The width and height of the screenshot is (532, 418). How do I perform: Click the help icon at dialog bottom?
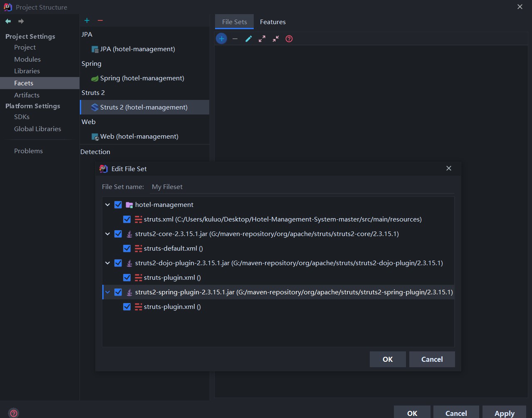pyautogui.click(x=14, y=413)
